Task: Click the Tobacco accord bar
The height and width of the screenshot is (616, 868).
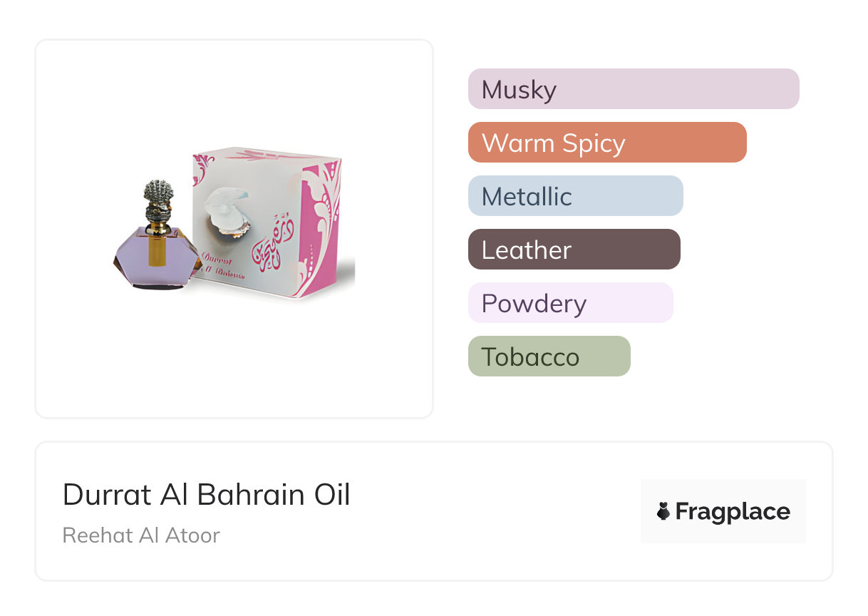Action: 549,356
